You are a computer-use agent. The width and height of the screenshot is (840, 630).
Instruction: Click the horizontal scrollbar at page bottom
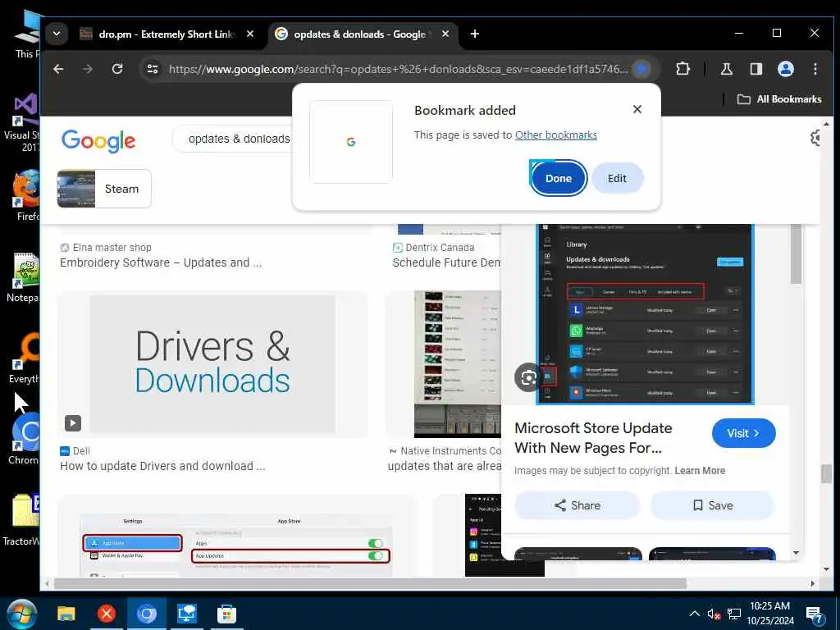tap(370, 583)
